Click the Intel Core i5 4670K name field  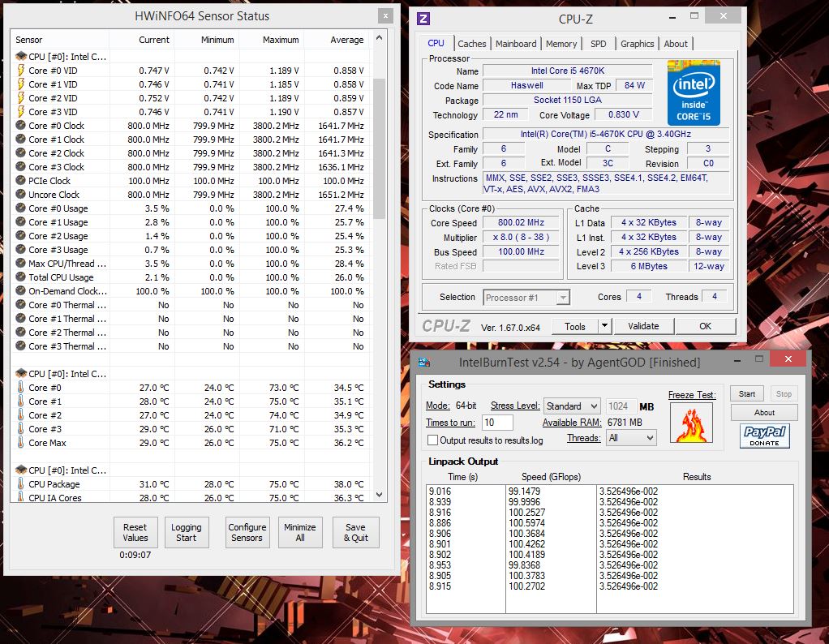coord(568,71)
